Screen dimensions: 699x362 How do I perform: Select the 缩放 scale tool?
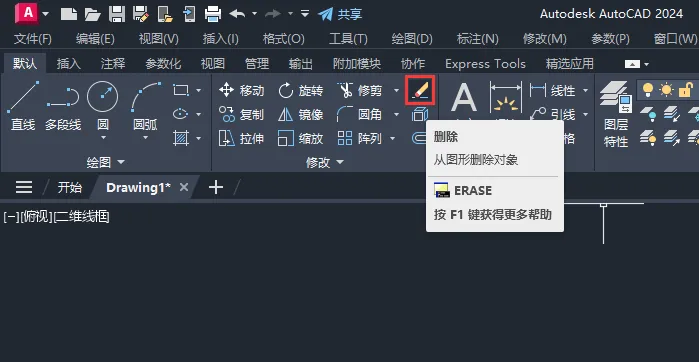pos(300,139)
